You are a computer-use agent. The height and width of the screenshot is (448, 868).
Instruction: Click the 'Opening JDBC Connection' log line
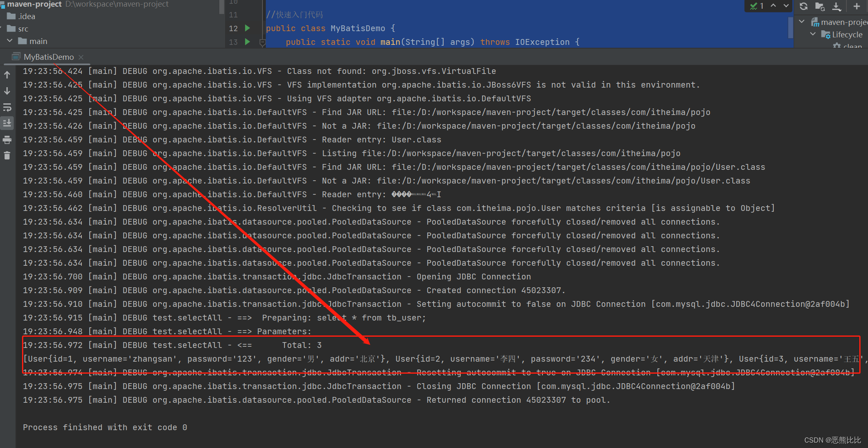coord(277,277)
